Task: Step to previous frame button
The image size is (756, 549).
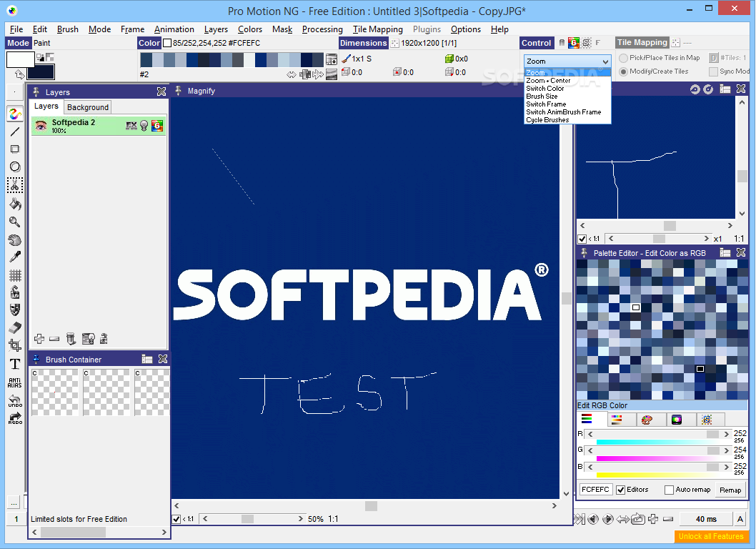Action: (593, 519)
